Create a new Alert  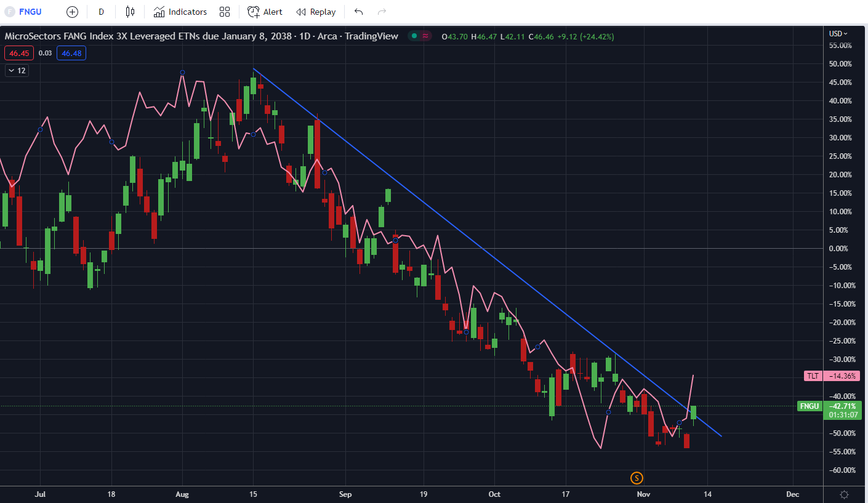(x=265, y=12)
